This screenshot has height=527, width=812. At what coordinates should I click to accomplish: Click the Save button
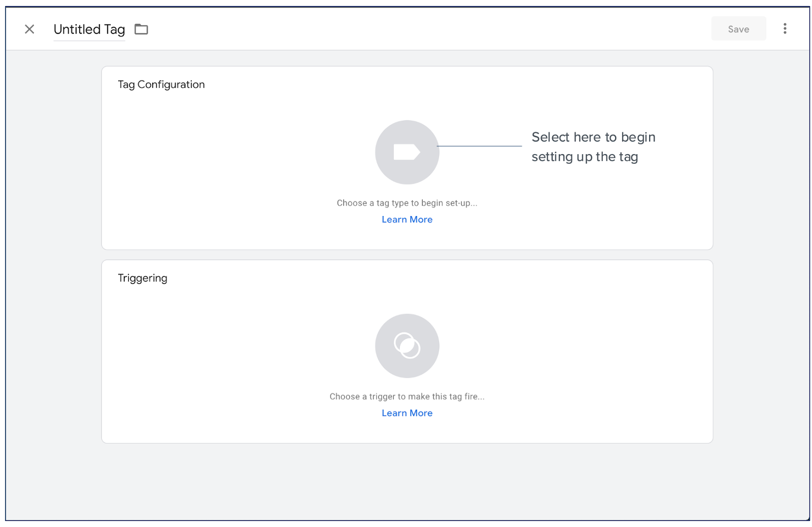pyautogui.click(x=738, y=29)
